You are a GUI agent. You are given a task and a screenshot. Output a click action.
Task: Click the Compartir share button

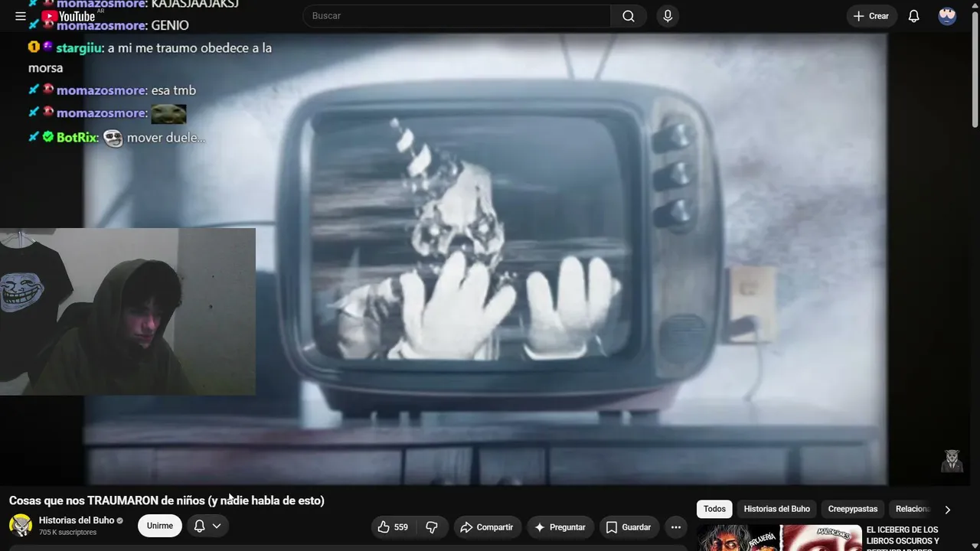tap(487, 527)
